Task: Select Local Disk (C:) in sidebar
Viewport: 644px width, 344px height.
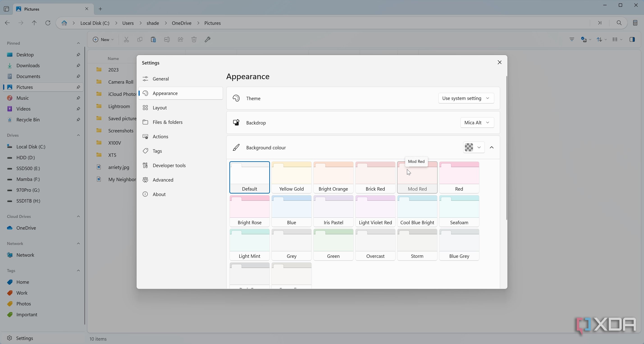Action: click(x=43, y=147)
